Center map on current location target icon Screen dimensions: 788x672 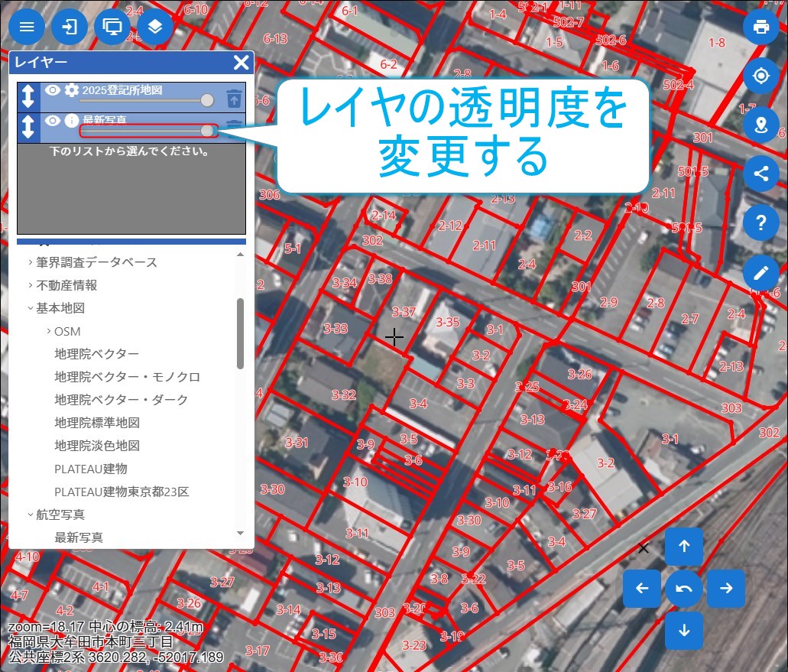(760, 76)
